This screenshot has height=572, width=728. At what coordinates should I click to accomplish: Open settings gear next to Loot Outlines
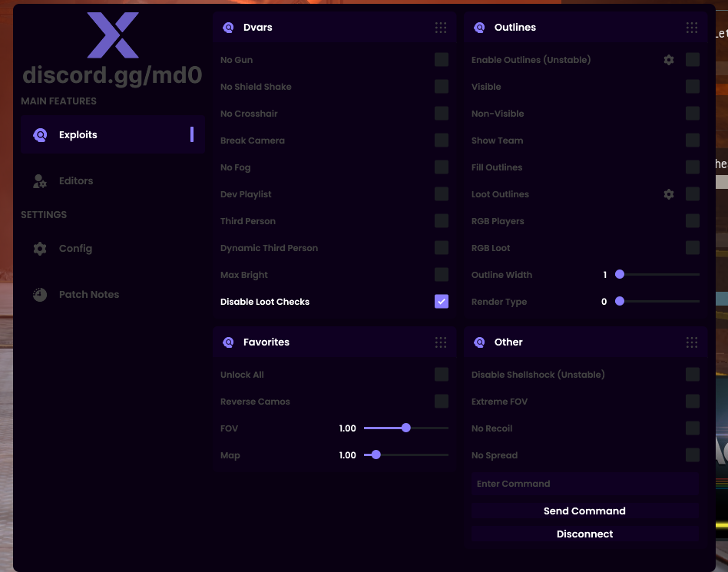coord(669,194)
